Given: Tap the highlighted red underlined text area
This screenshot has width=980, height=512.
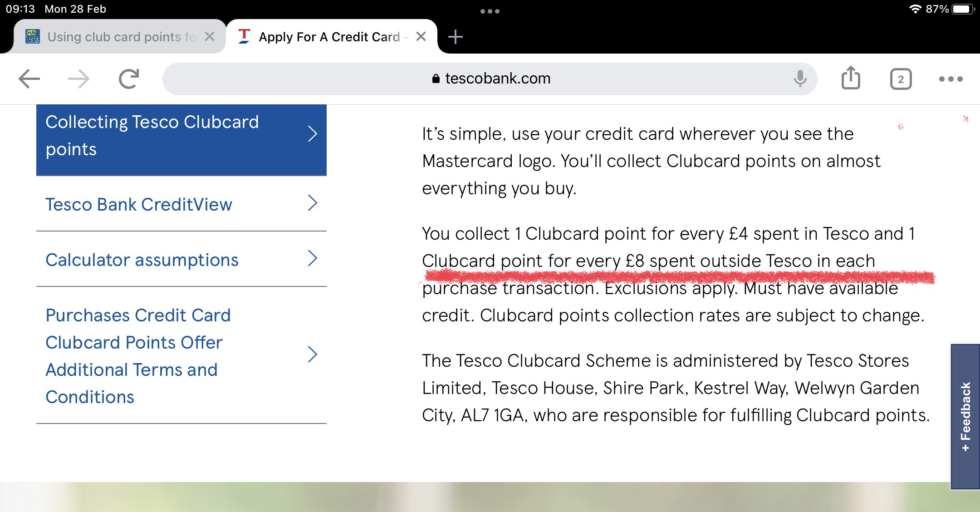Looking at the screenshot, I should click(x=676, y=275).
